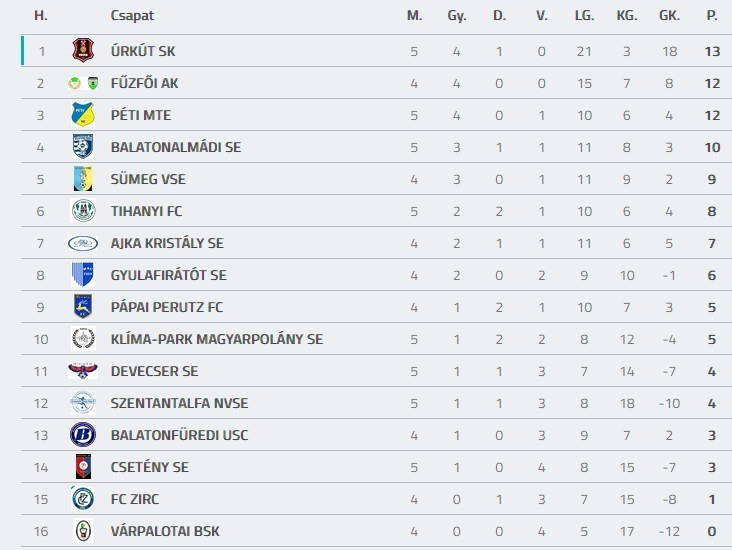Click the Csapat column header

click(x=132, y=16)
